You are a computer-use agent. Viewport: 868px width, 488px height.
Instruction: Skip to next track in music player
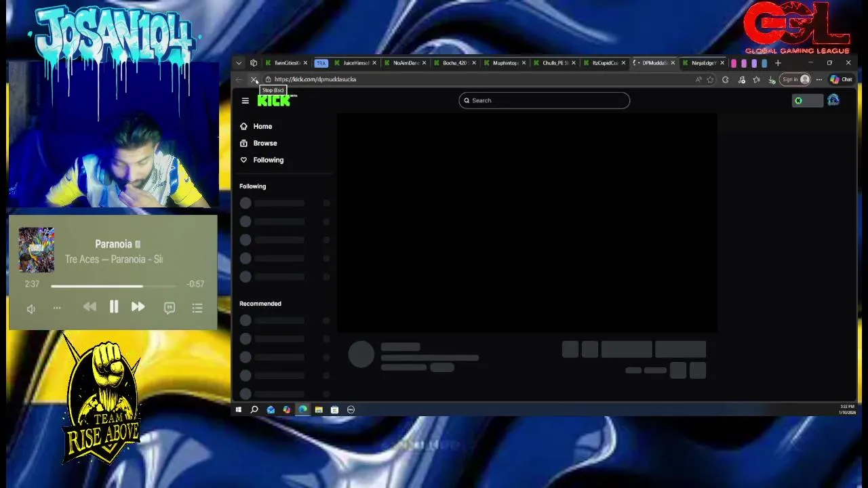138,307
